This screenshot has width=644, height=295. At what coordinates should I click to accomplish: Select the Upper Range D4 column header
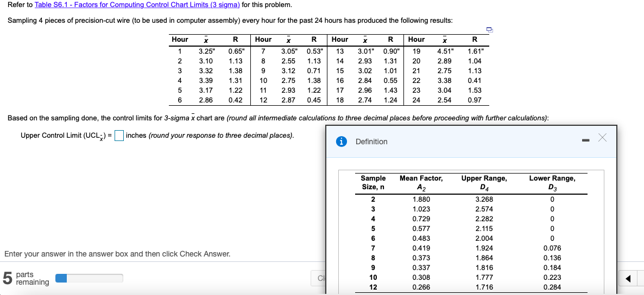[484, 182]
